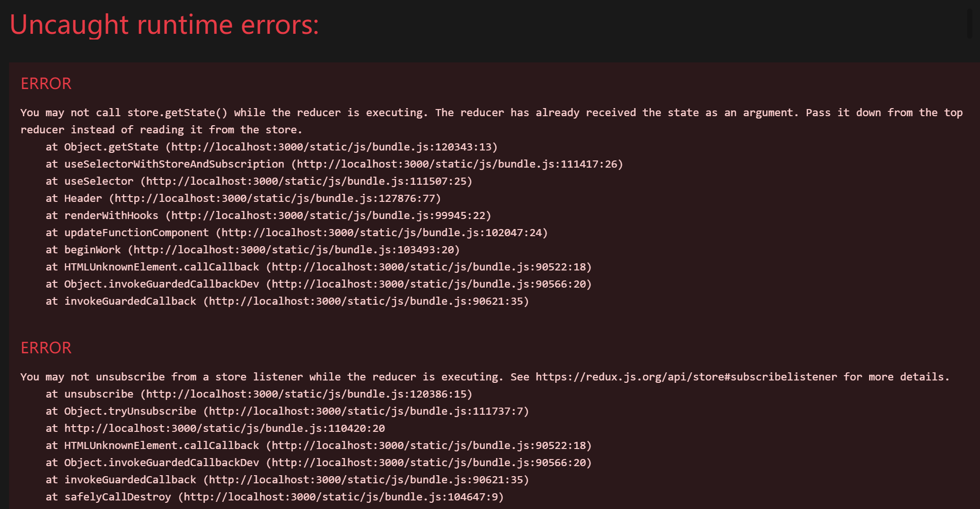Click the anonymous bundle.js:110420:20 stack line
Image resolution: width=980 pixels, height=509 pixels.
pos(215,428)
